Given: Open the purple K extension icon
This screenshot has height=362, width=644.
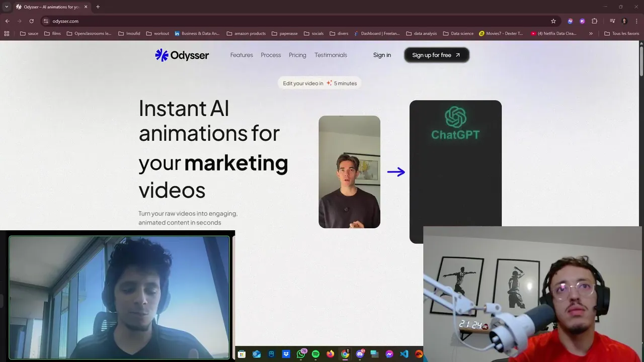Looking at the screenshot, I should coord(582,21).
